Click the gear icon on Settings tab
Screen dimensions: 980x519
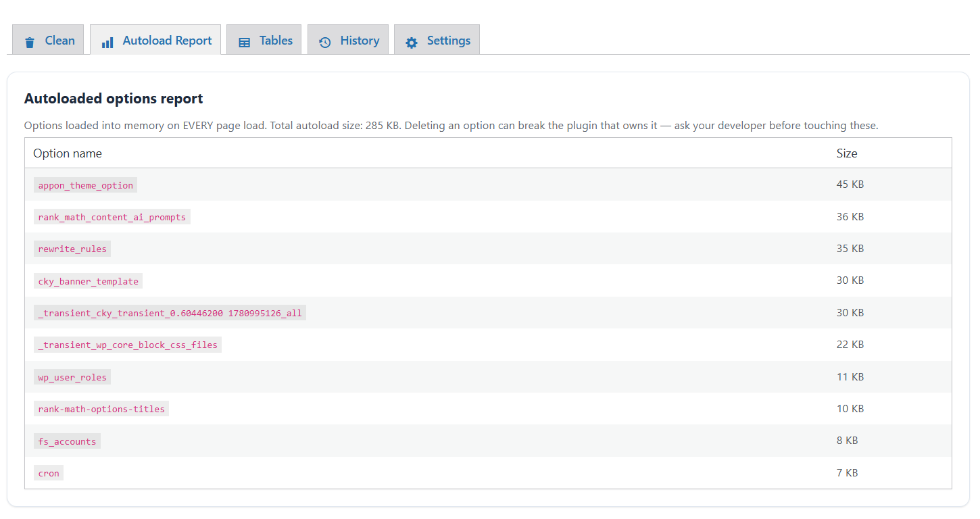click(x=412, y=43)
